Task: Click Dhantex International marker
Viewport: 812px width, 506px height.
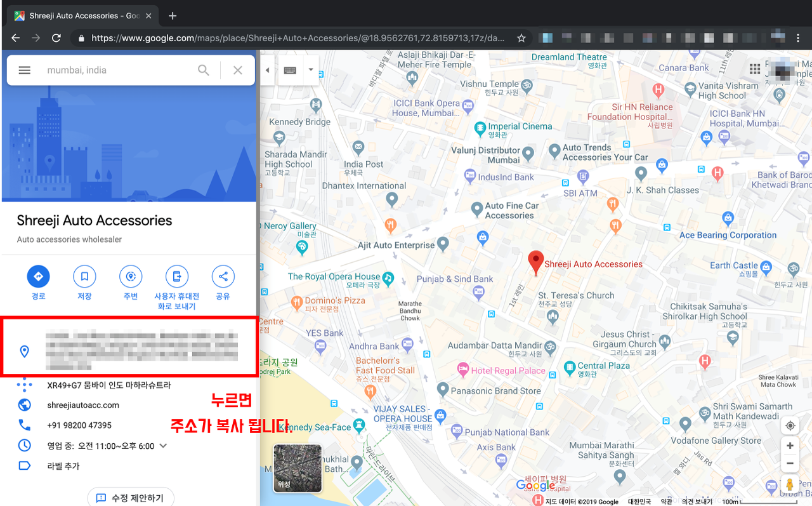Action: coord(392,199)
